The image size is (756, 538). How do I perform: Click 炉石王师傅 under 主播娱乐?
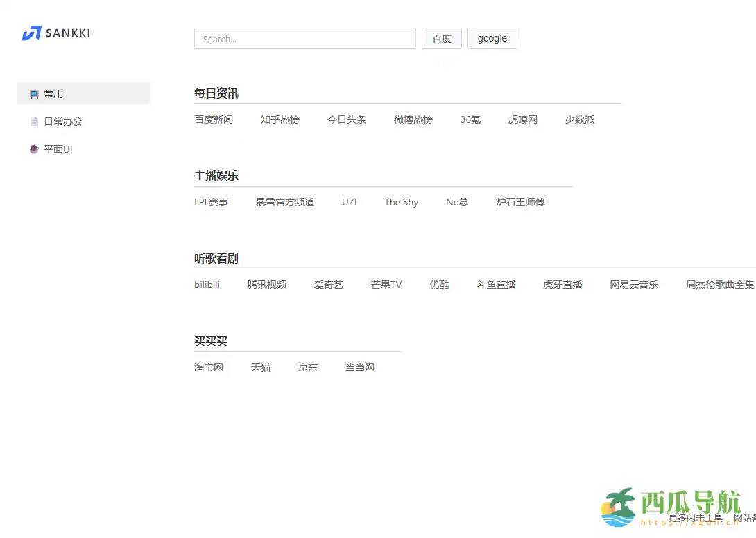point(519,201)
